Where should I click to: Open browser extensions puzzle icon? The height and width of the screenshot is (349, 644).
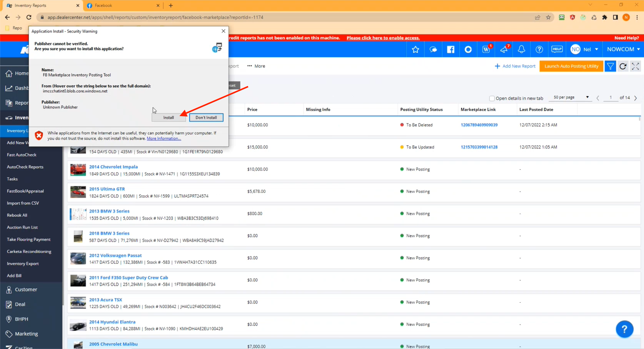pyautogui.click(x=605, y=17)
